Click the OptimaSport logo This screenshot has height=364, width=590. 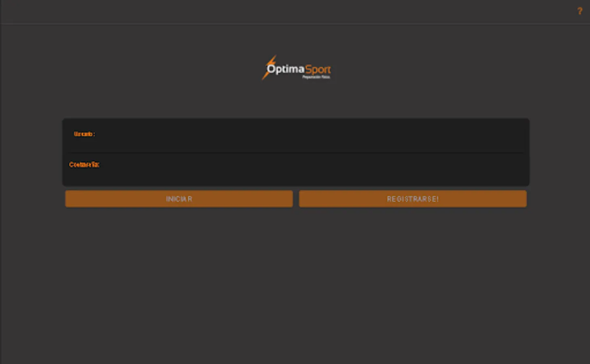(296, 68)
